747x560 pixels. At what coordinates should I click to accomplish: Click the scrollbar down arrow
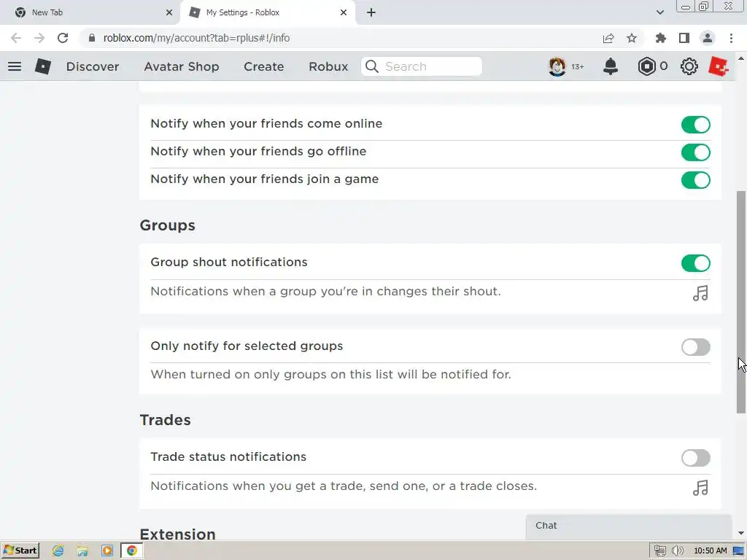(741, 533)
